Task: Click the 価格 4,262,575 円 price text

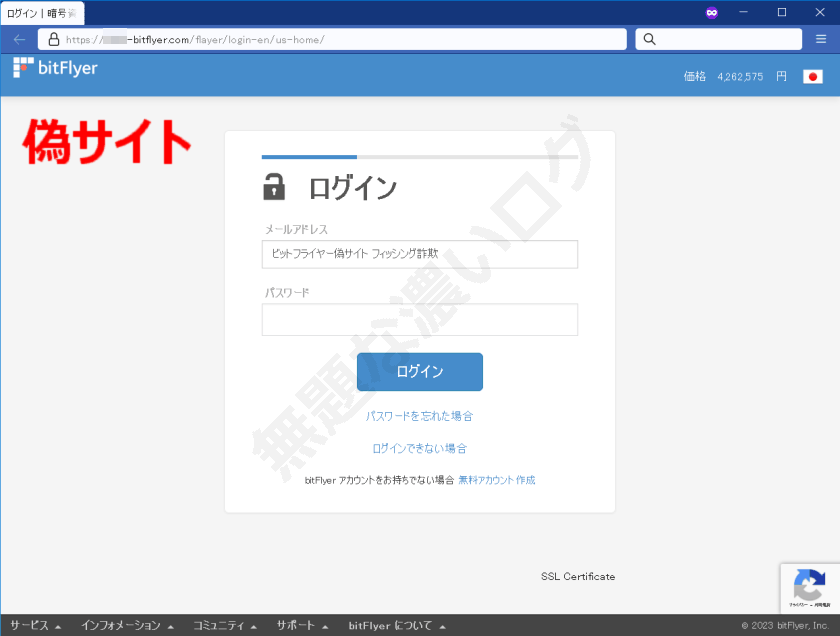Action: 735,77
